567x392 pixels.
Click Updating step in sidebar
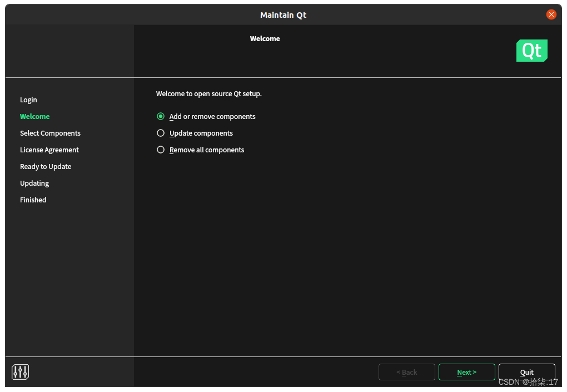coord(34,183)
